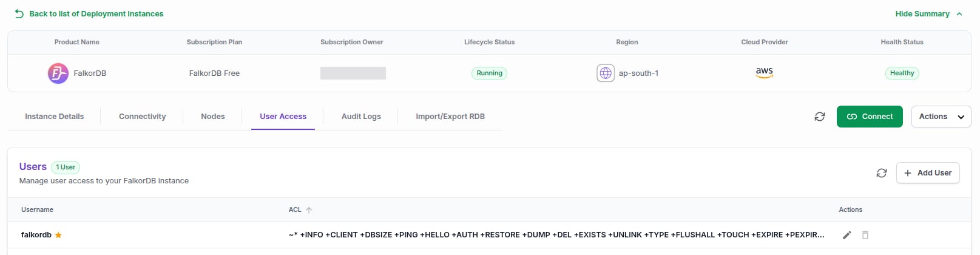Click the redacted Subscription Owner value
This screenshot has width=980, height=255.
353,73
